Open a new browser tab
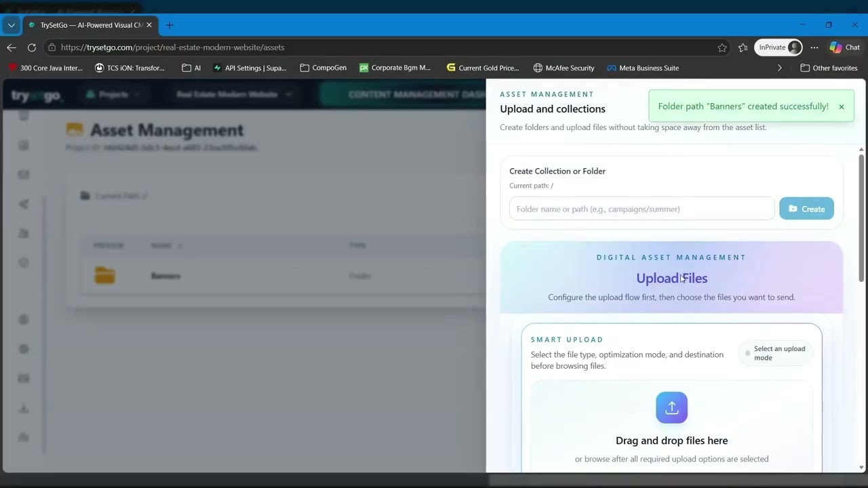Screen dimensions: 868x488 click(170, 25)
